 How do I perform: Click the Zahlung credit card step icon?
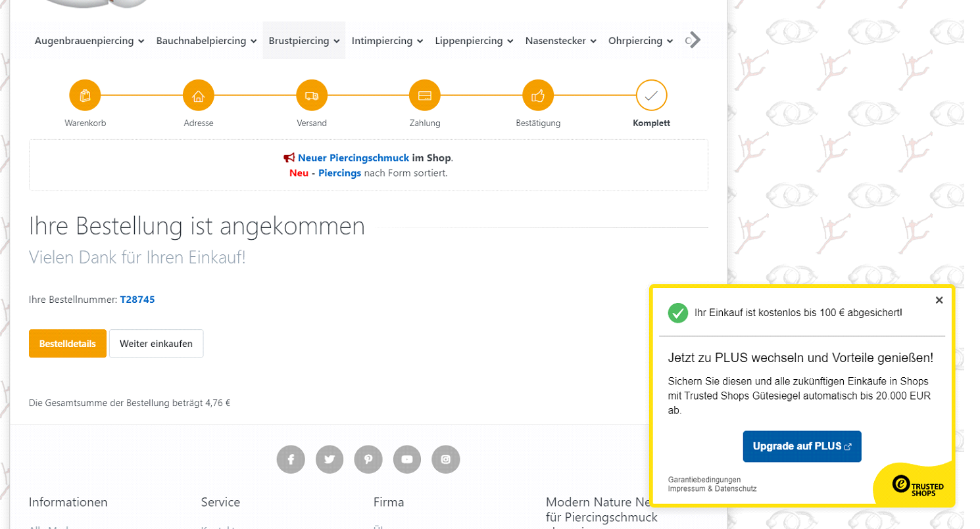pyautogui.click(x=425, y=96)
